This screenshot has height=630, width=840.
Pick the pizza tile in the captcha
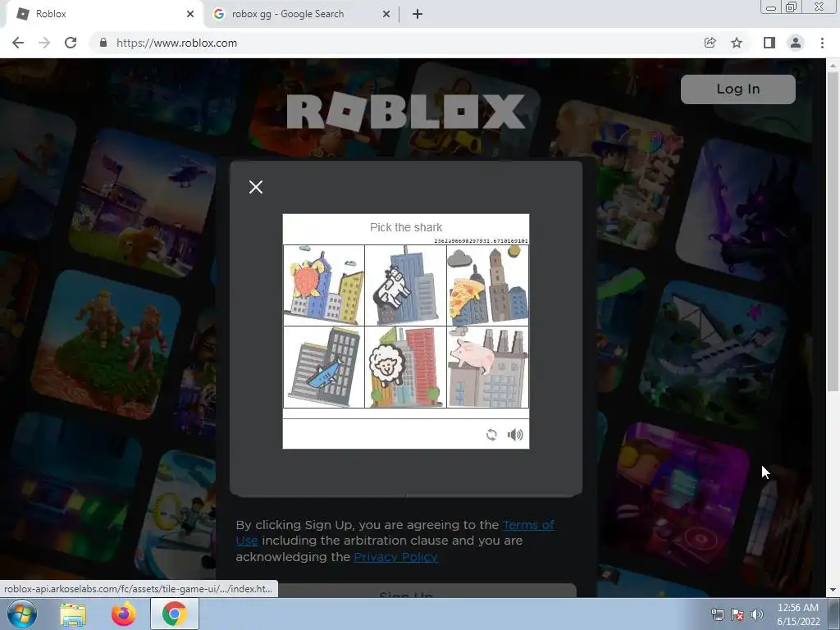pos(487,285)
